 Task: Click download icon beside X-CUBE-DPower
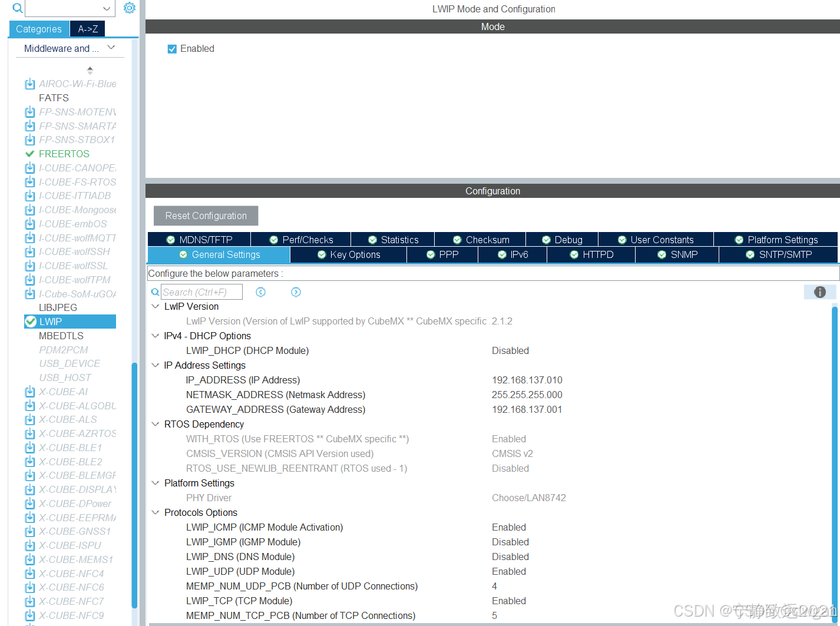[x=30, y=504]
